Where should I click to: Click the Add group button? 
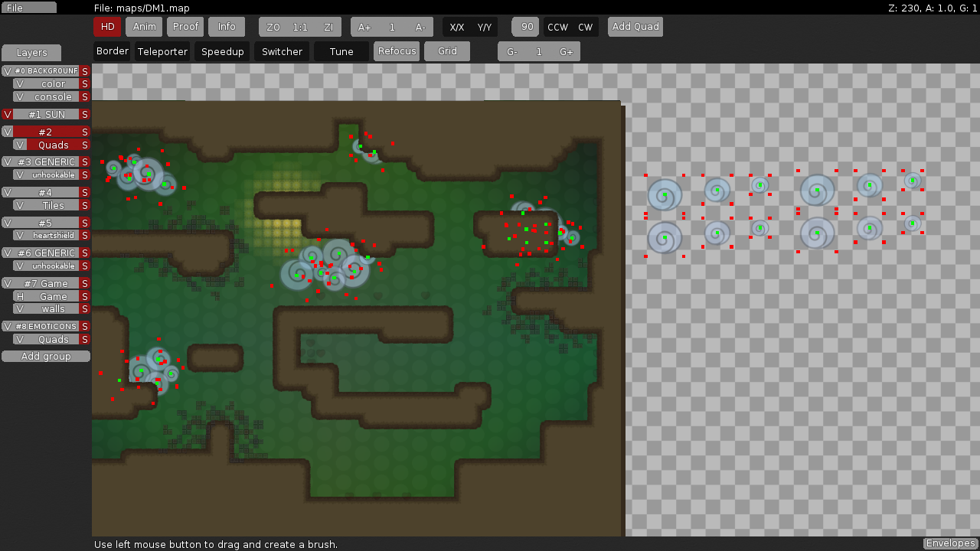(x=46, y=357)
